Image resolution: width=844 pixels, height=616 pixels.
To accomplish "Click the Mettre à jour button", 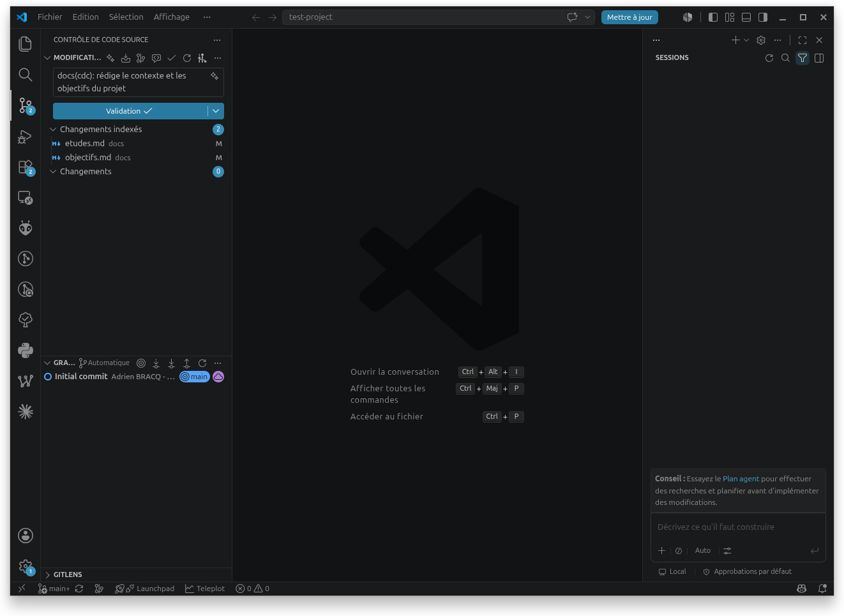I will coord(629,17).
